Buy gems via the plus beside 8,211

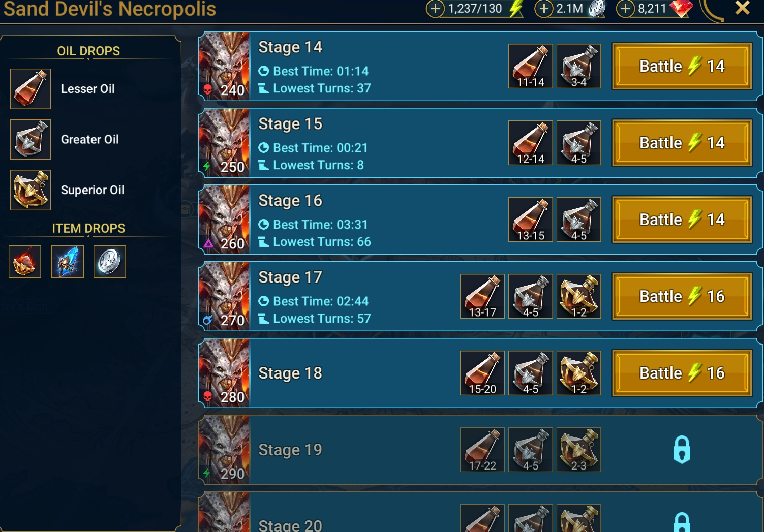pyautogui.click(x=625, y=9)
